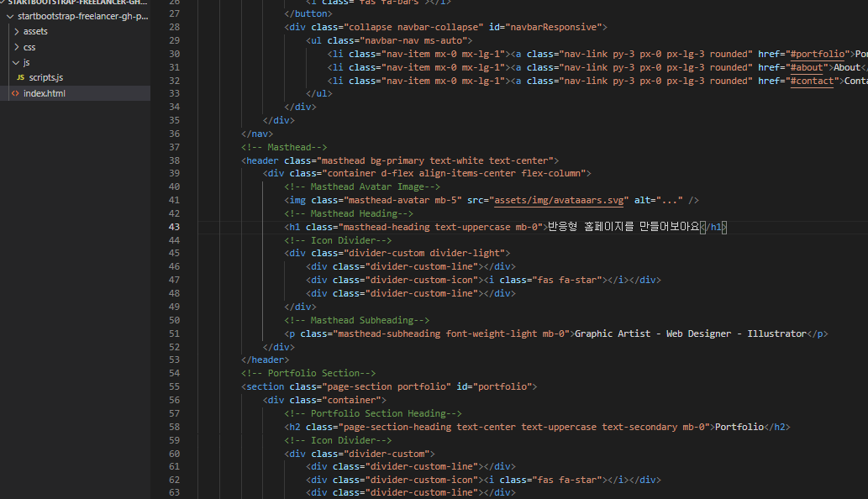Viewport: 868px width, 499px height.
Task: Click the 'Masthead Heading' comment on line 42
Action: pyautogui.click(x=349, y=213)
